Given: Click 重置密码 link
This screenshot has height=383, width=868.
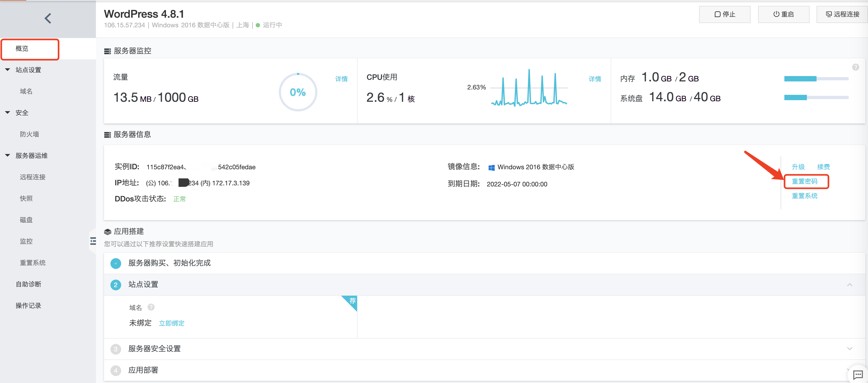Looking at the screenshot, I should (x=804, y=181).
